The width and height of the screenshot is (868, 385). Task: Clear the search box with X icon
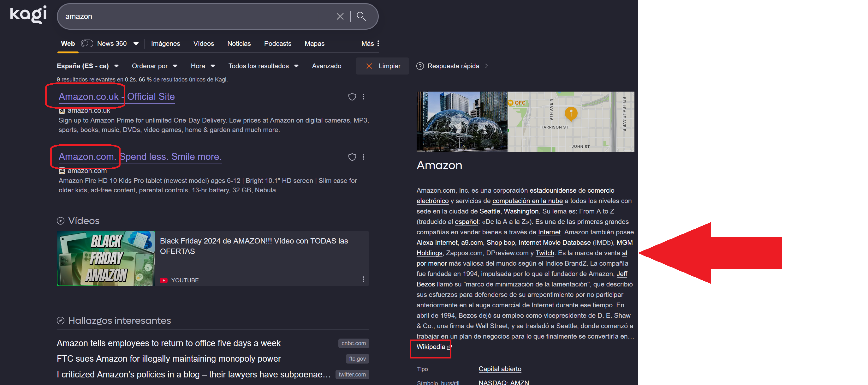tap(340, 16)
